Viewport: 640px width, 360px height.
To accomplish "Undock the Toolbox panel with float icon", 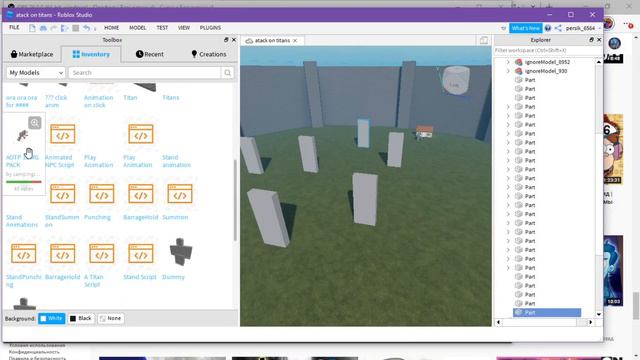I will [x=226, y=40].
